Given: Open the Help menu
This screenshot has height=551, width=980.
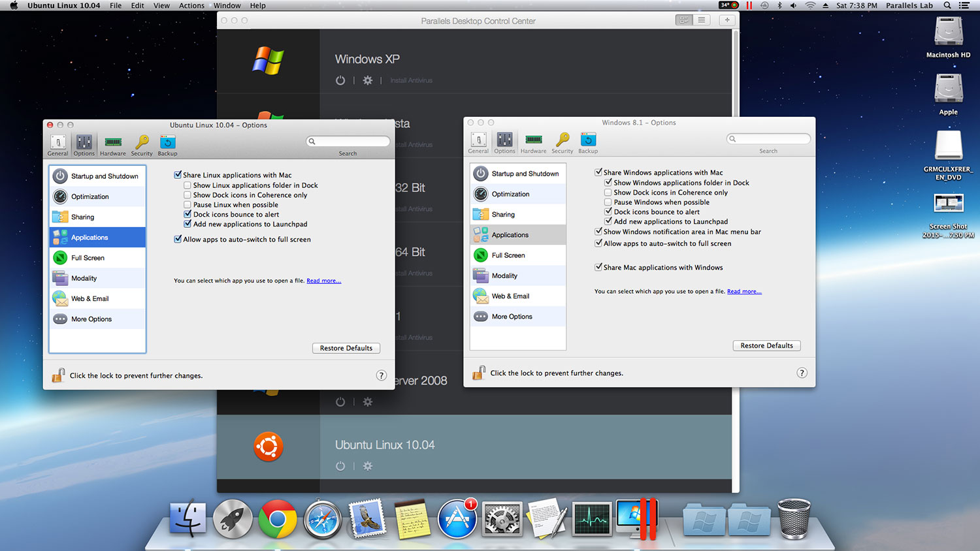Looking at the screenshot, I should coord(258,5).
